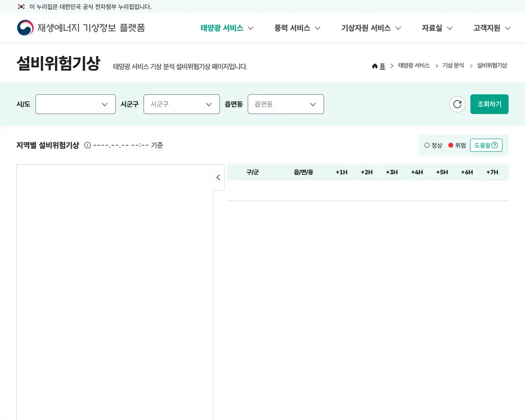Click the question mark icon inside 도움말
This screenshot has height=420, width=525.
point(495,145)
